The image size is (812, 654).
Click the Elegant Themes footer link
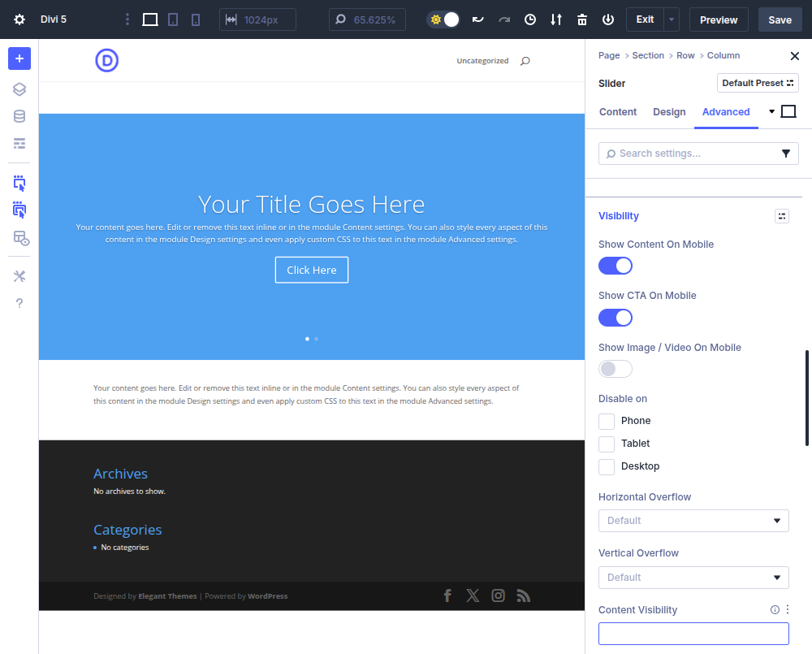point(167,596)
